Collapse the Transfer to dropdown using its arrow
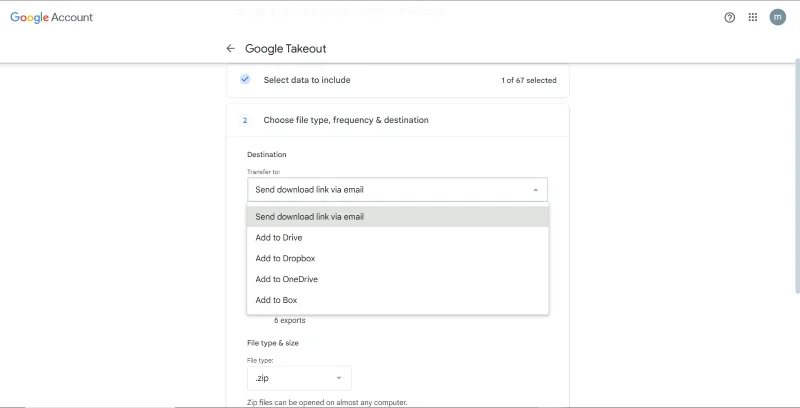 535,190
